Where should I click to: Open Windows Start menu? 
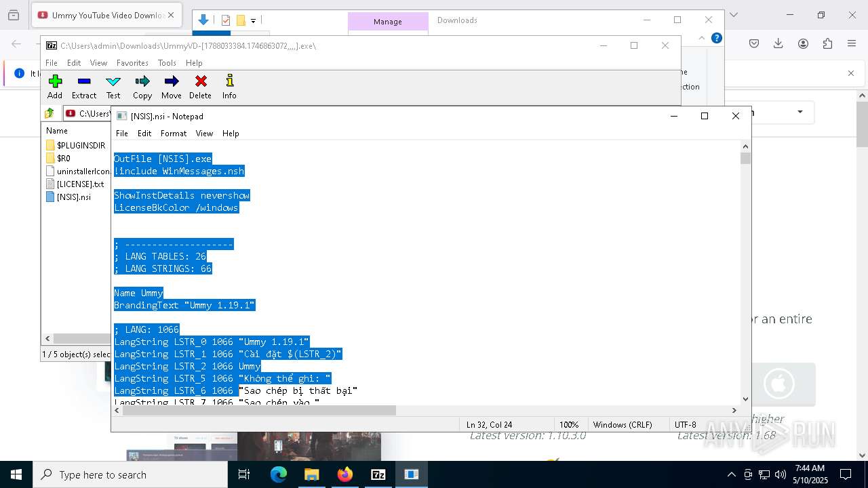(x=16, y=474)
